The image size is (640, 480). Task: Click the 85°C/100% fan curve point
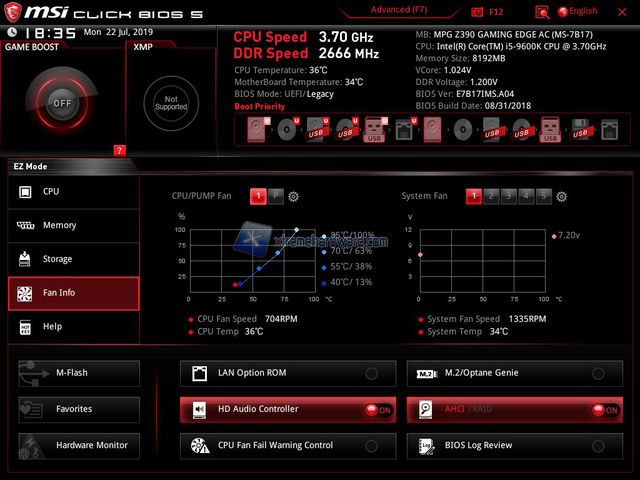coord(296,230)
